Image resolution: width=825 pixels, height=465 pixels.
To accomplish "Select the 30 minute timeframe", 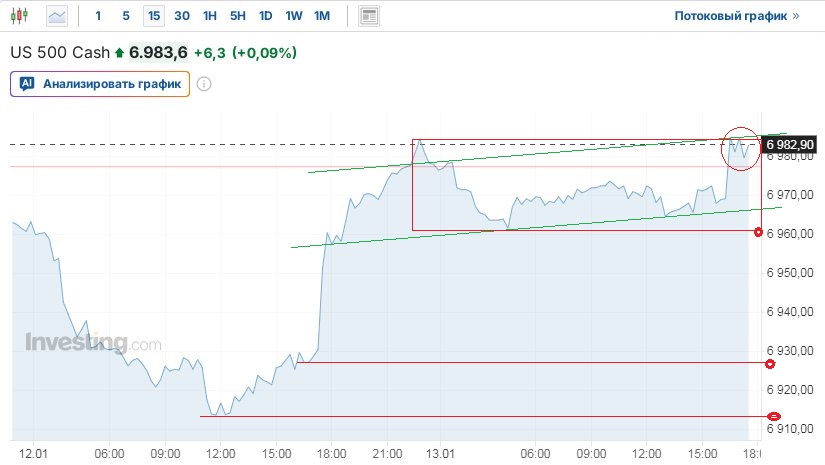I will 181,16.
